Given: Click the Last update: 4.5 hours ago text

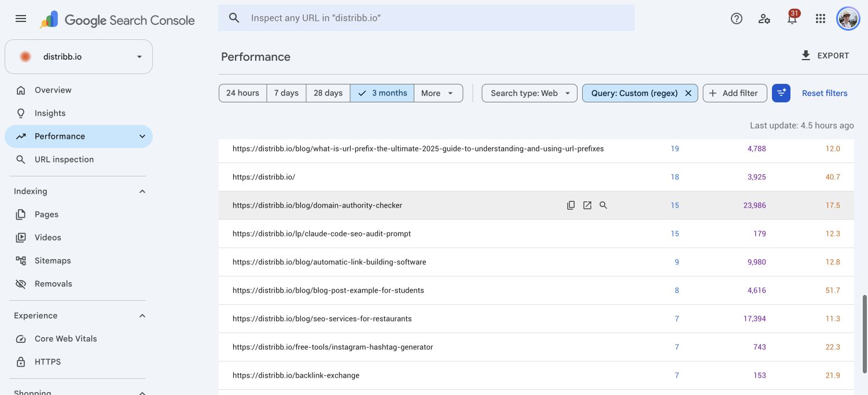Looking at the screenshot, I should click(802, 125).
